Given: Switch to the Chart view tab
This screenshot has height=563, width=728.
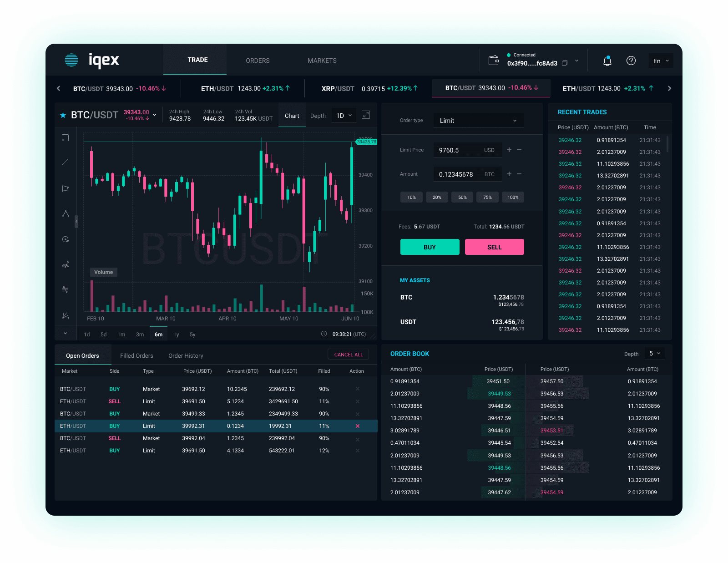Looking at the screenshot, I should [x=292, y=116].
